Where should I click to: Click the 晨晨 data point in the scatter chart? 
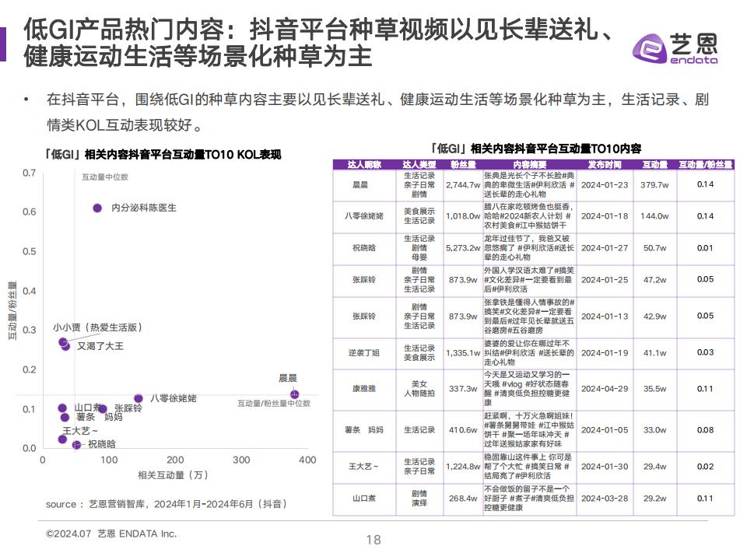pyautogui.click(x=294, y=394)
